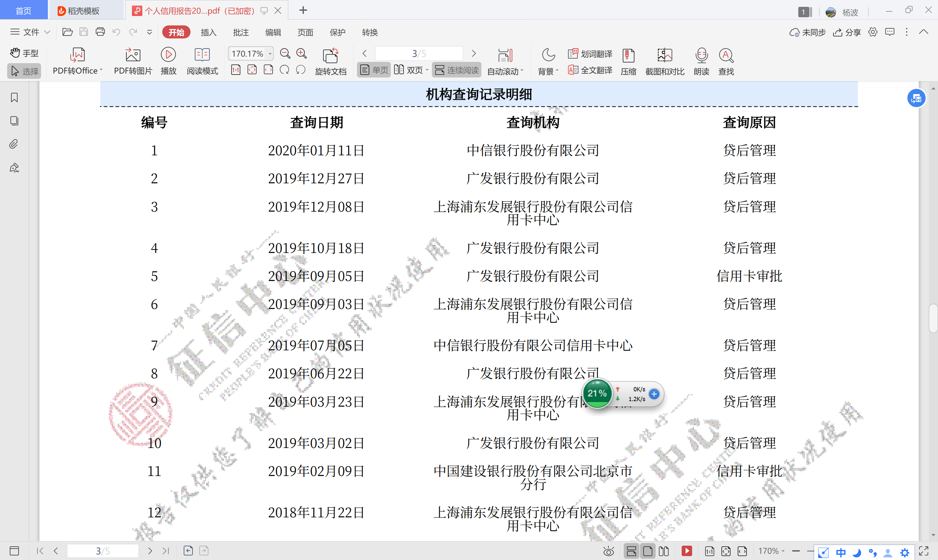Jump to first page in status bar
Screen dimensions: 938x560
click(40, 551)
